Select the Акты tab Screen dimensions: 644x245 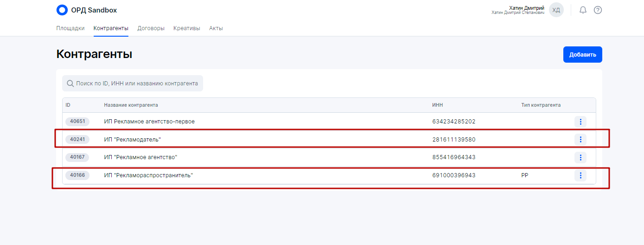(216, 28)
